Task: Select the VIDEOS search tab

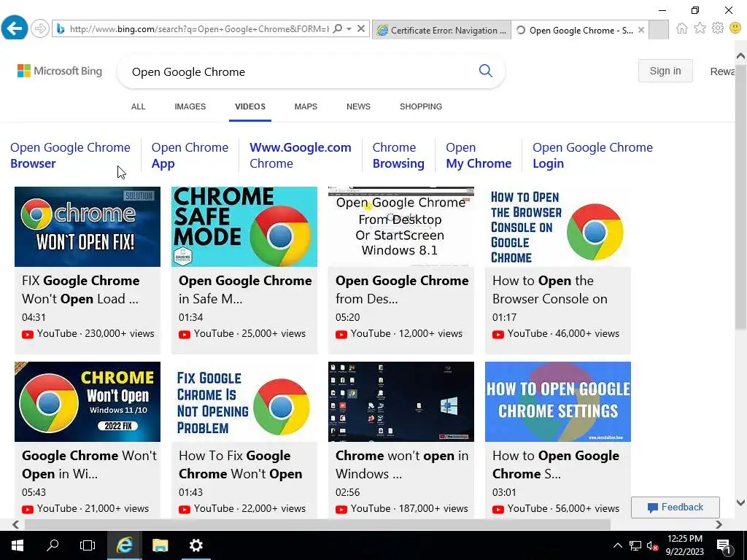Action: coord(250,106)
